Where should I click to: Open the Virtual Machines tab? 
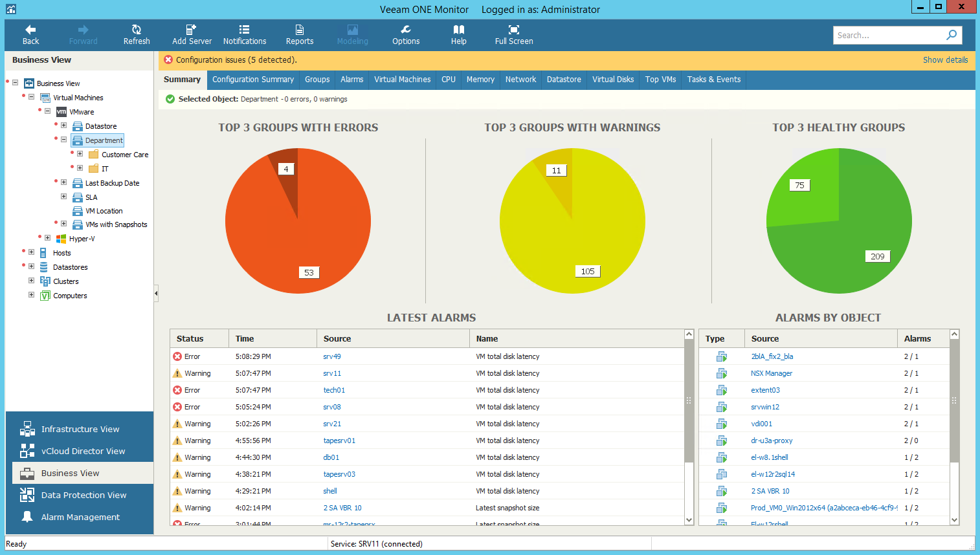click(402, 80)
